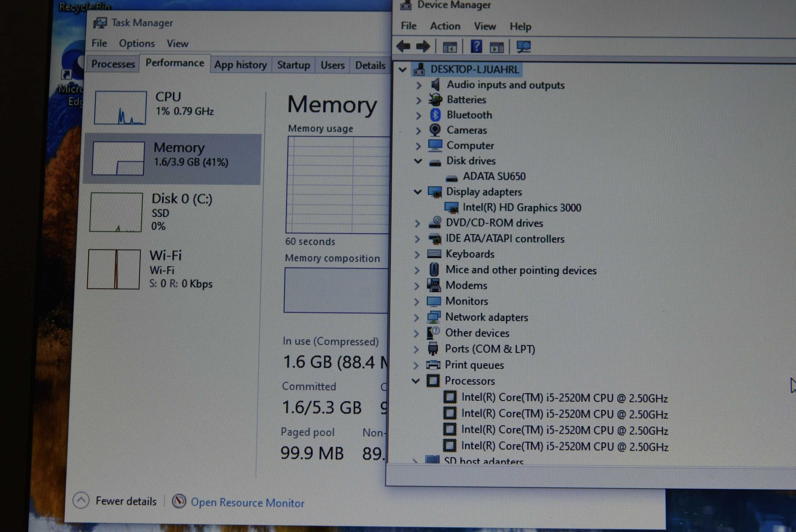The image size is (796, 532).
Task: Open Device Manager File menu
Action: 409,26
